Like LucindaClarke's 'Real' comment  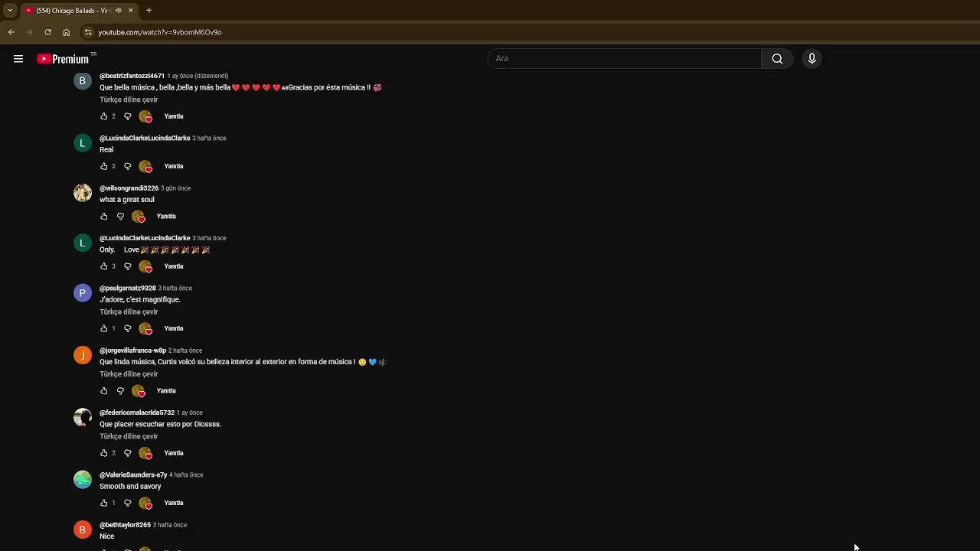pos(104,166)
